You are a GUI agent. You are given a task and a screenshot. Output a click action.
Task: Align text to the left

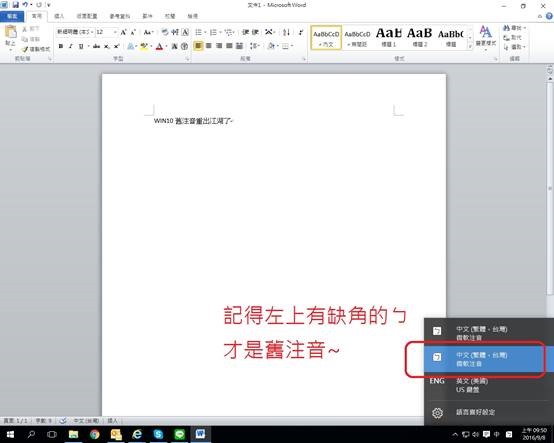(198, 46)
